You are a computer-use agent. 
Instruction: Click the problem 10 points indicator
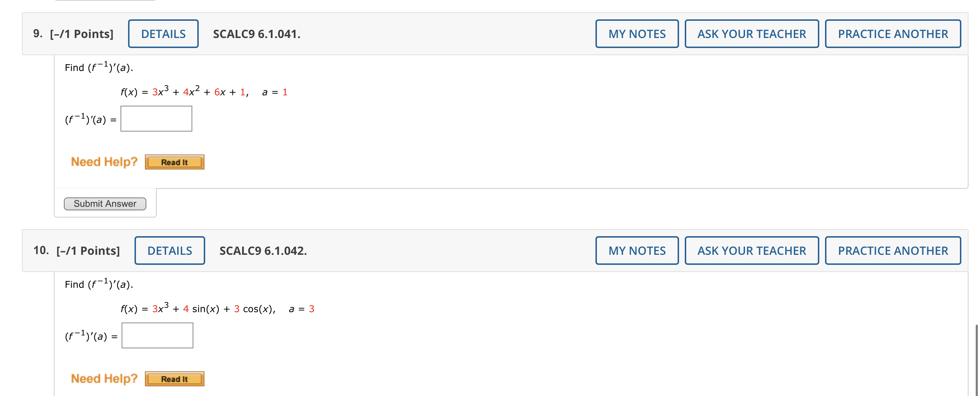pos(88,251)
